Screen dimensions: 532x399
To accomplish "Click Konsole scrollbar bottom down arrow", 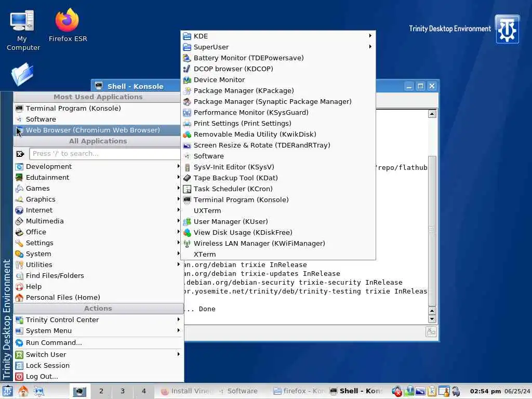I will click(432, 319).
